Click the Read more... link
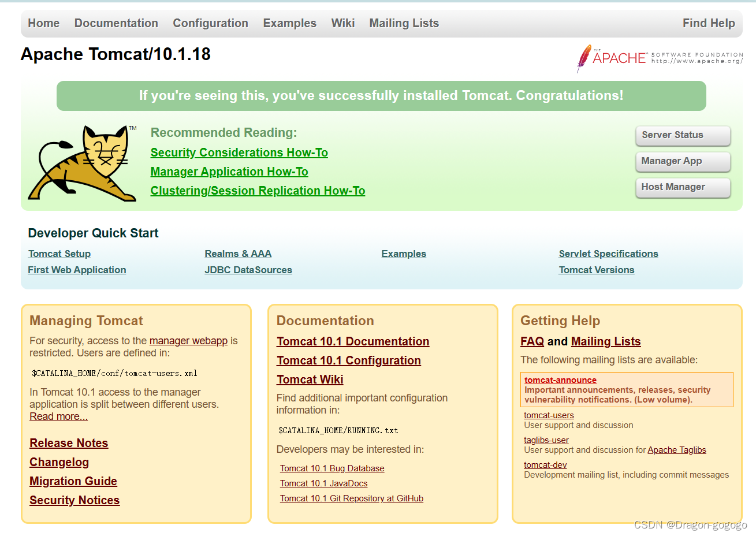 pyautogui.click(x=59, y=416)
